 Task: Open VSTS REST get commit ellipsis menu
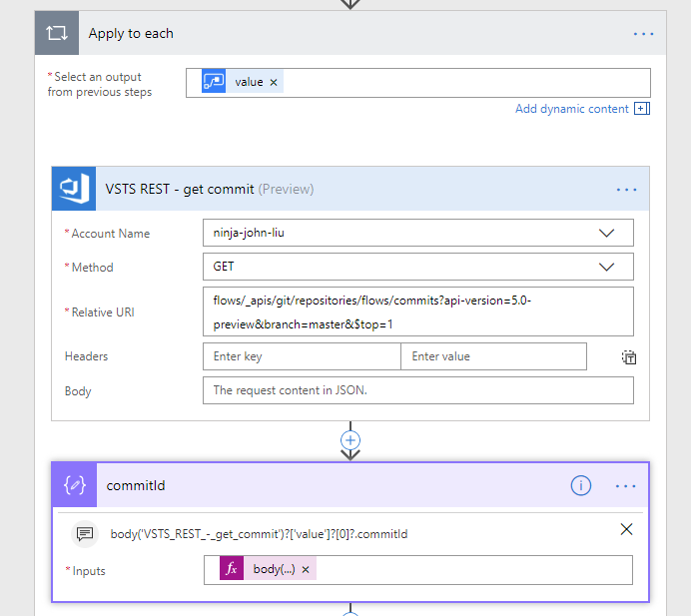pos(626,190)
